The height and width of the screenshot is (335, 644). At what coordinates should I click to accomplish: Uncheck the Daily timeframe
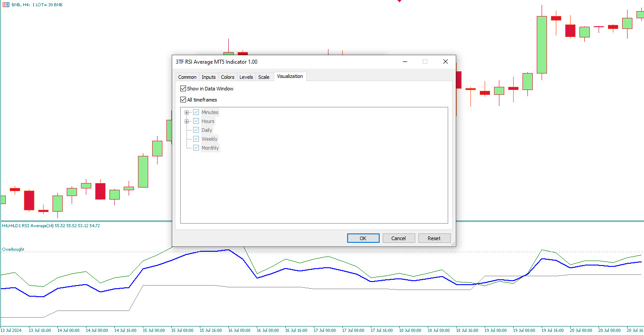coord(196,130)
